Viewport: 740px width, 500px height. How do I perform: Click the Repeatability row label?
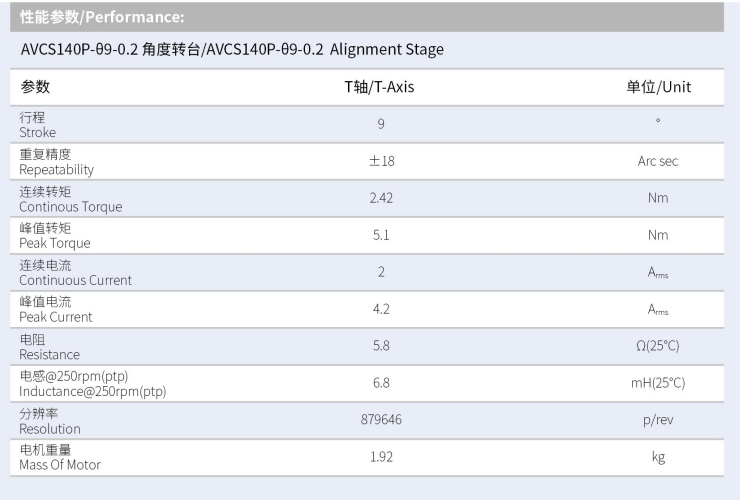click(57, 162)
